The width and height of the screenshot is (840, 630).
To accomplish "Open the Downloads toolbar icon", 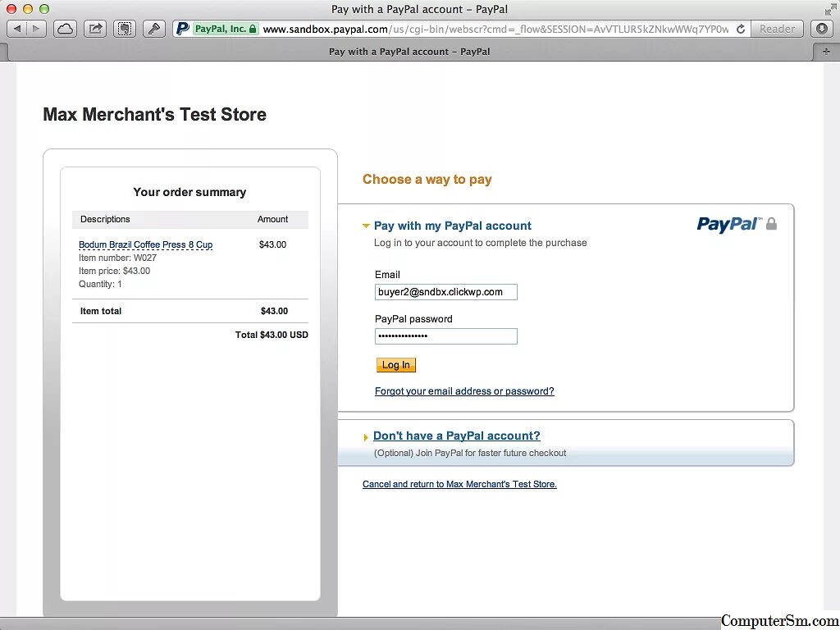I will tap(822, 29).
